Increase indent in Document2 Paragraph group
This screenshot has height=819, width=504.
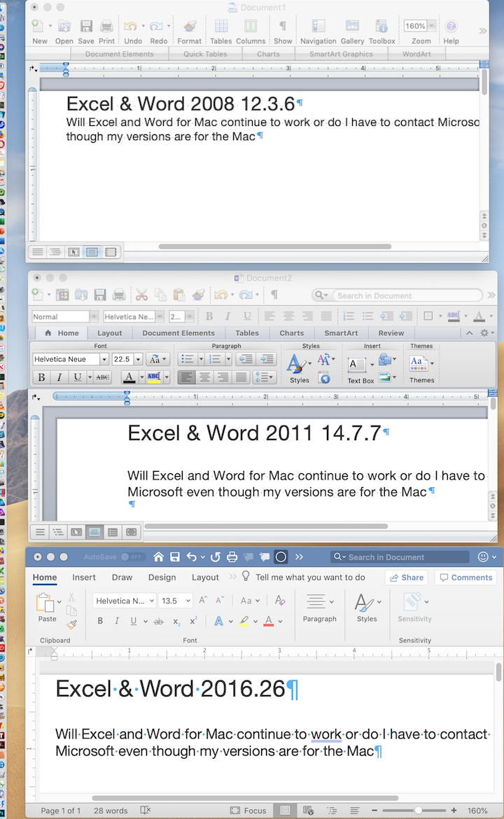(267, 359)
